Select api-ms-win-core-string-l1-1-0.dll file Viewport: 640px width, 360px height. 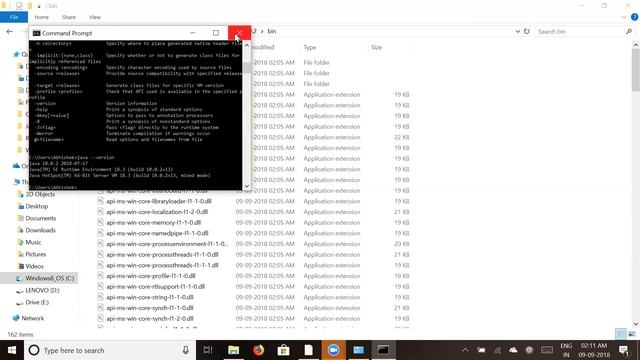(x=150, y=297)
